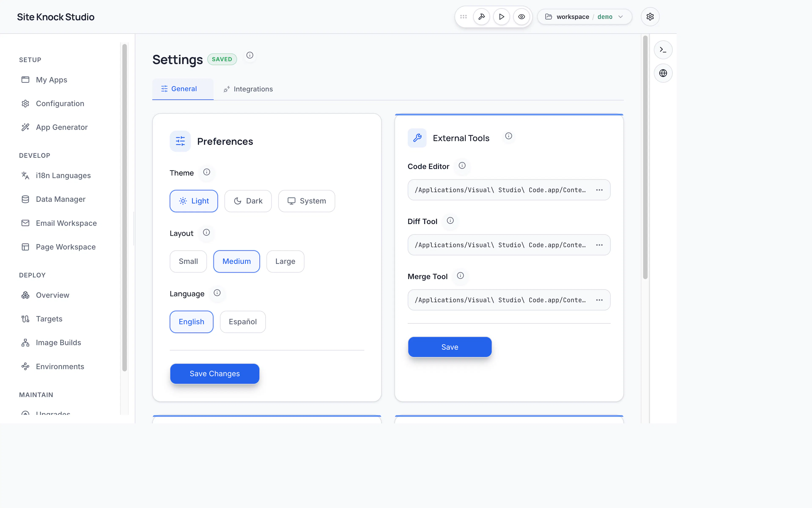Click info icon beside Theme label

click(x=207, y=172)
